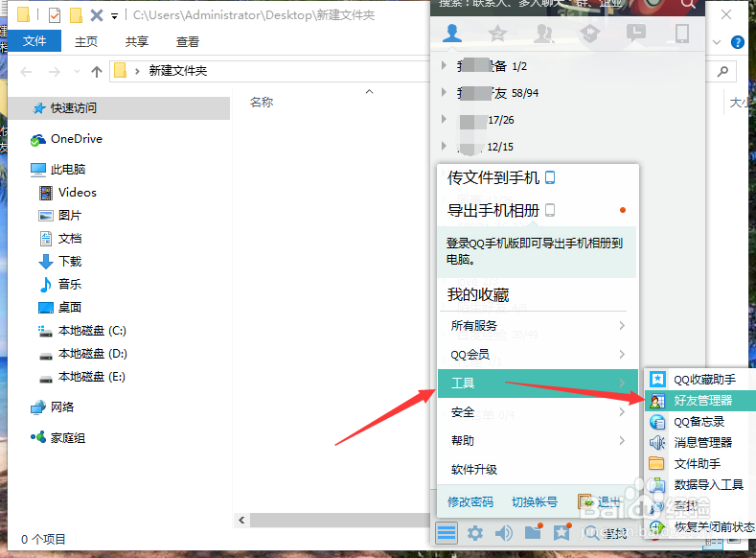This screenshot has height=558, width=756.
Task: Click 导出手机相册 option
Action: click(501, 210)
